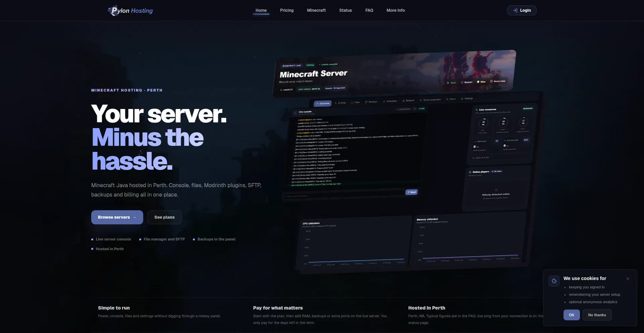Viewport: 644px width, 333px height.
Task: Decline cookies with No thanks
Action: pyautogui.click(x=597, y=315)
